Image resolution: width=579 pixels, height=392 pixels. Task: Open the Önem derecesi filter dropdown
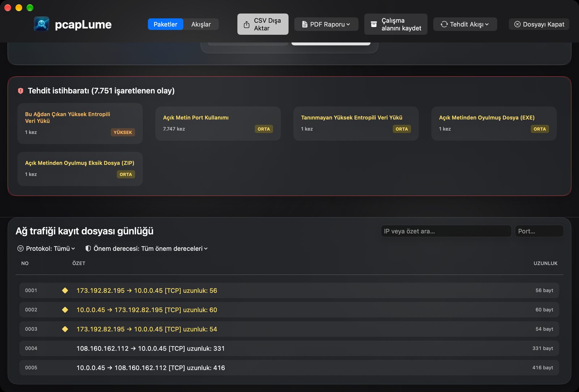147,249
